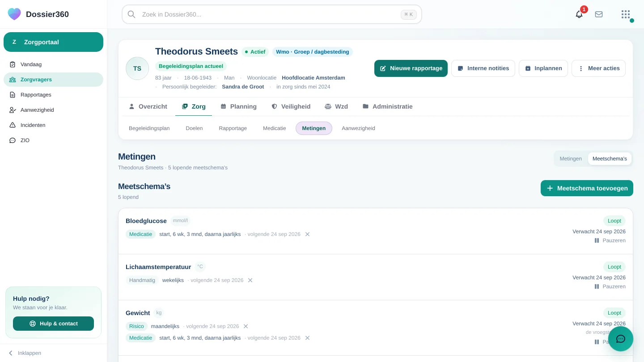Click the Dossier360 heart logo
Image resolution: width=644 pixels, height=362 pixels.
(x=14, y=14)
